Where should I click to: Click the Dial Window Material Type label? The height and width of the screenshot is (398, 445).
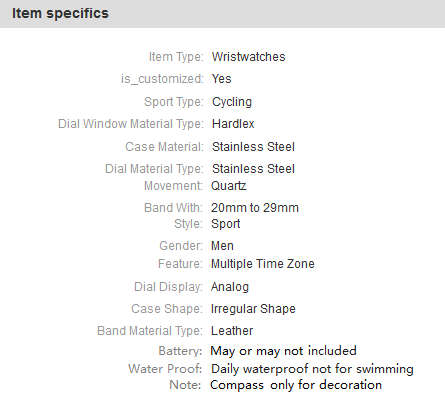pyautogui.click(x=130, y=124)
